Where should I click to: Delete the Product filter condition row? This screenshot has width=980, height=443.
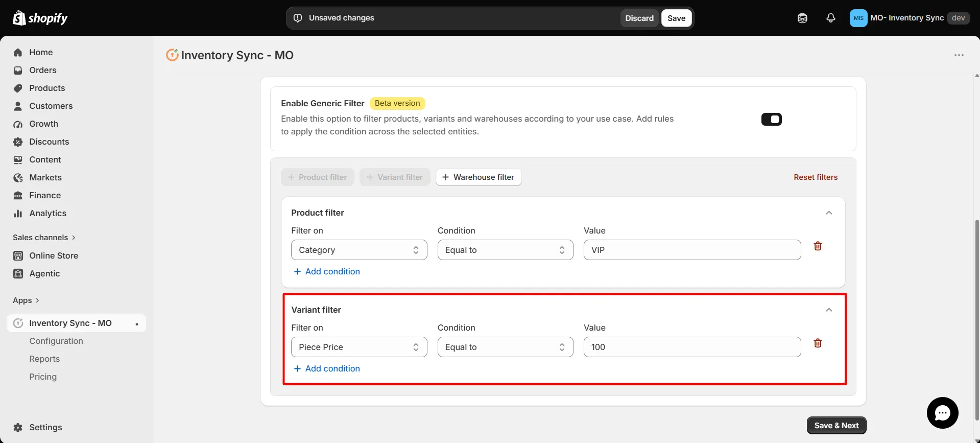coord(818,246)
